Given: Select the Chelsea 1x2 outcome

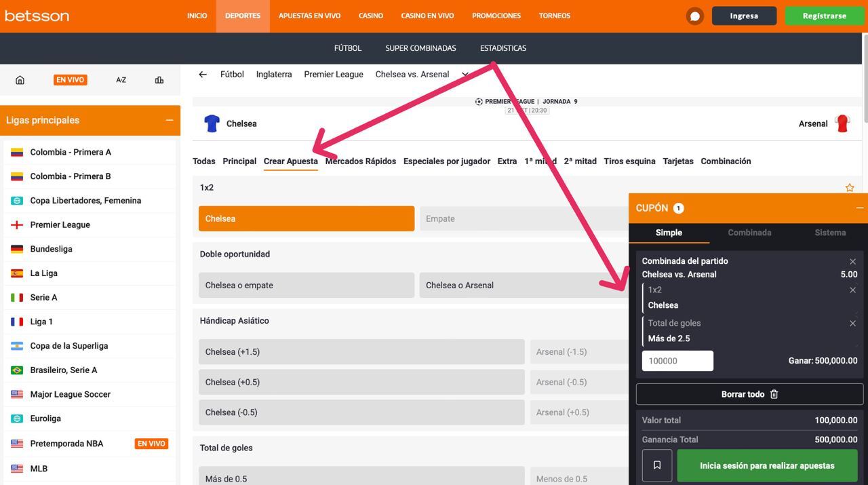Looking at the screenshot, I should (x=307, y=218).
